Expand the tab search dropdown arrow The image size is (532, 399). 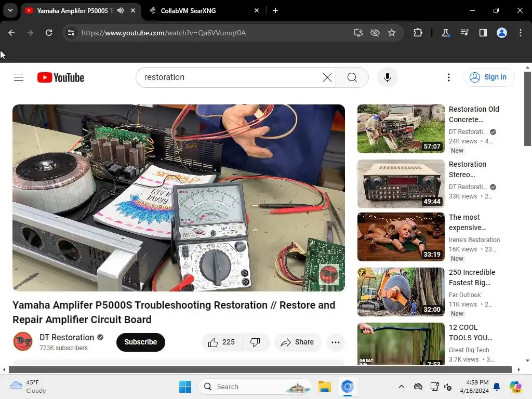pos(10,10)
